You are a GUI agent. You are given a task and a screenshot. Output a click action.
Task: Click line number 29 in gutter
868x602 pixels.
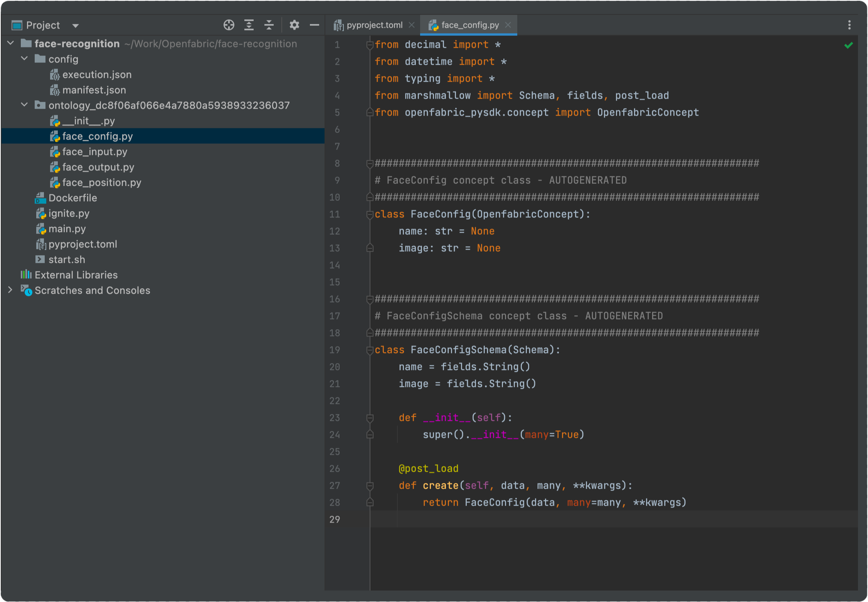click(335, 520)
